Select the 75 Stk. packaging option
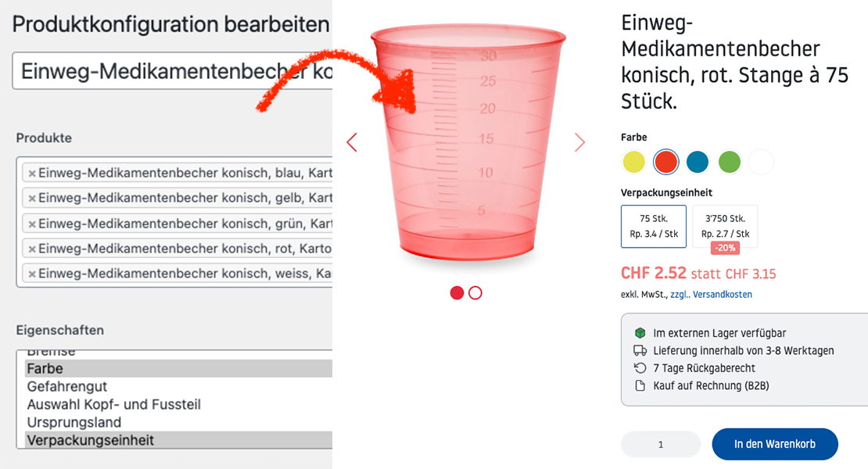868x469 pixels. [653, 226]
